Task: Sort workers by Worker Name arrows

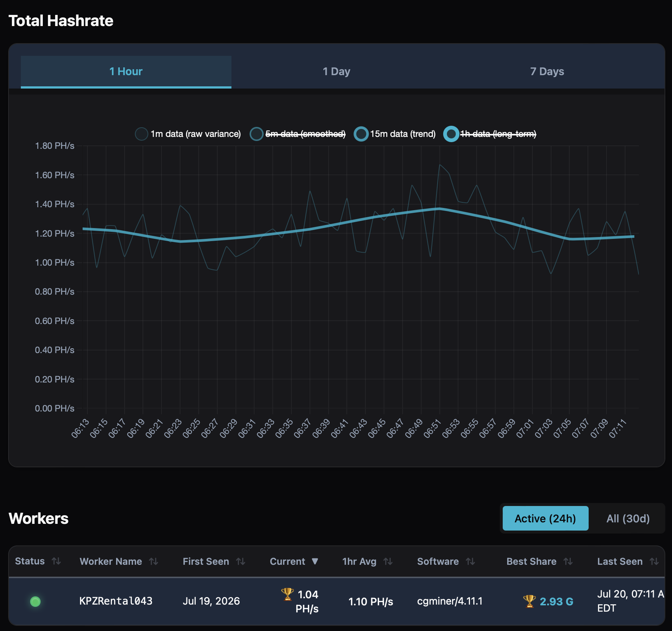Action: tap(154, 561)
